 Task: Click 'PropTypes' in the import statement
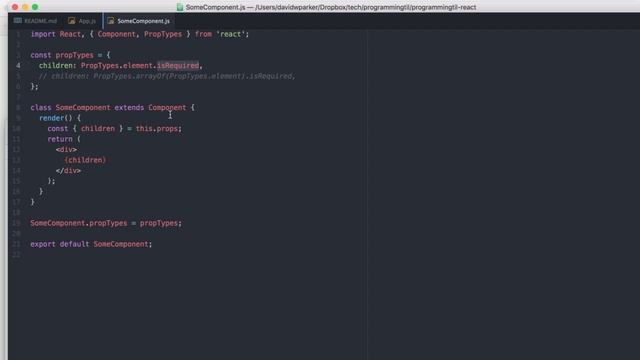(x=163, y=34)
